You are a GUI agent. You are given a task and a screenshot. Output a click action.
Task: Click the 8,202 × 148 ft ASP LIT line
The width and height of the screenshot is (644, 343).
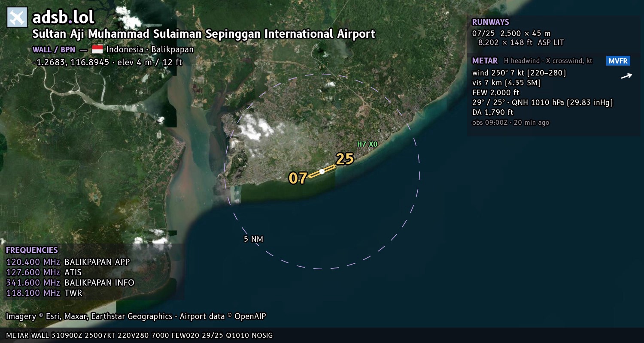(x=521, y=42)
